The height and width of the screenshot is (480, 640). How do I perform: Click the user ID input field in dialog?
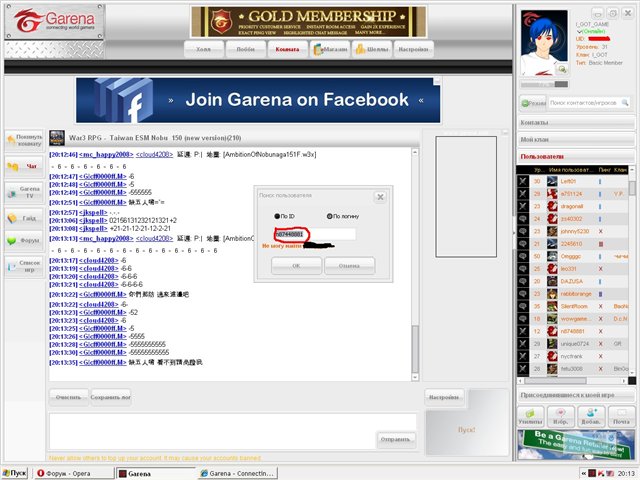pos(315,234)
